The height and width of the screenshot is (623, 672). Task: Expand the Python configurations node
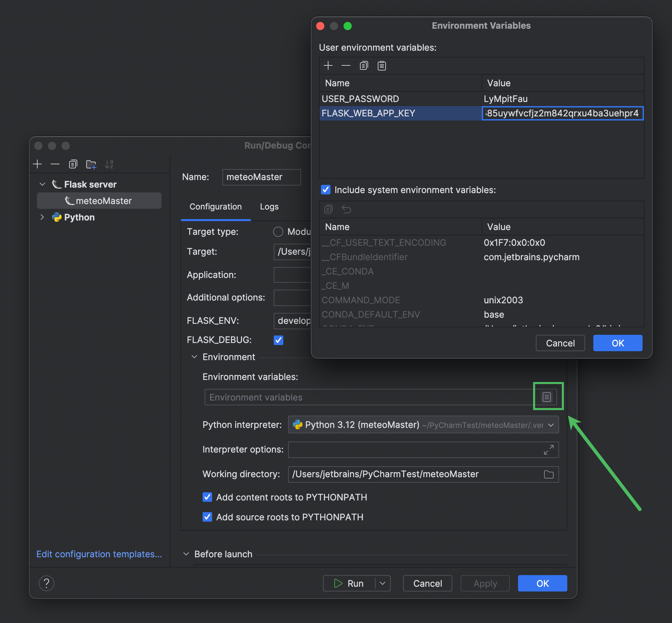42,217
